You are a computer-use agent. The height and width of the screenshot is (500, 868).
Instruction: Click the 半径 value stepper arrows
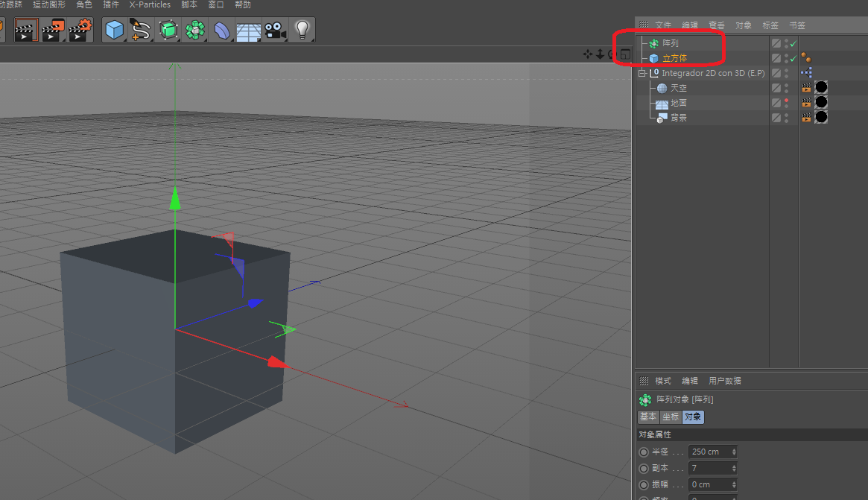click(x=734, y=452)
